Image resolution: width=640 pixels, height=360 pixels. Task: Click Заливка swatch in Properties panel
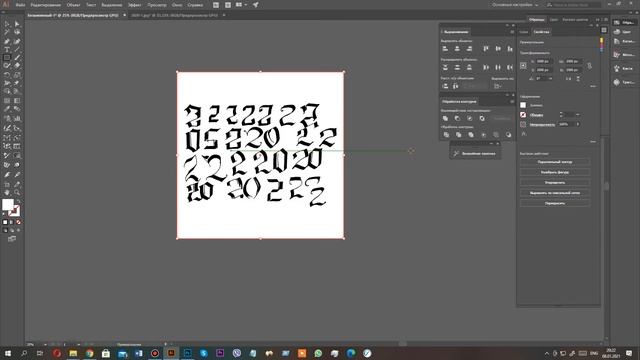tap(523, 105)
